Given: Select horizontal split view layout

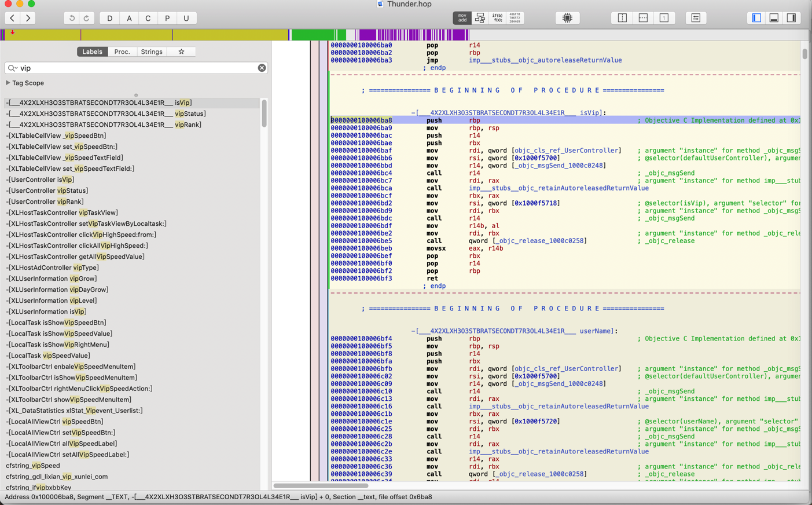Looking at the screenshot, I should 643,19.
